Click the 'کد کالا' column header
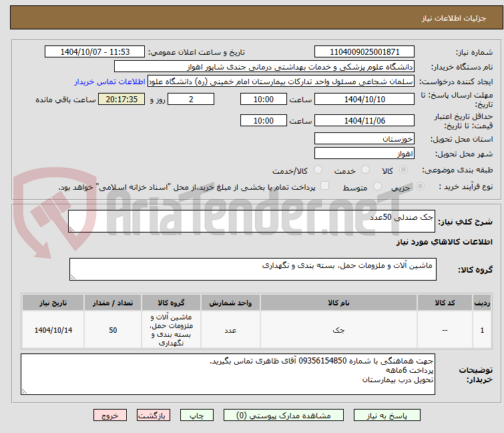This screenshot has height=433, width=504. [445, 303]
